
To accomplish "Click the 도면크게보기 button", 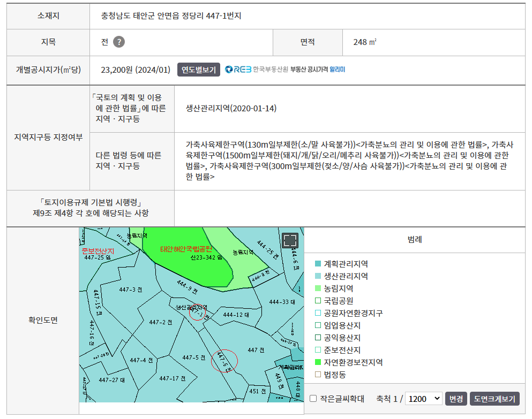I will pyautogui.click(x=494, y=399).
